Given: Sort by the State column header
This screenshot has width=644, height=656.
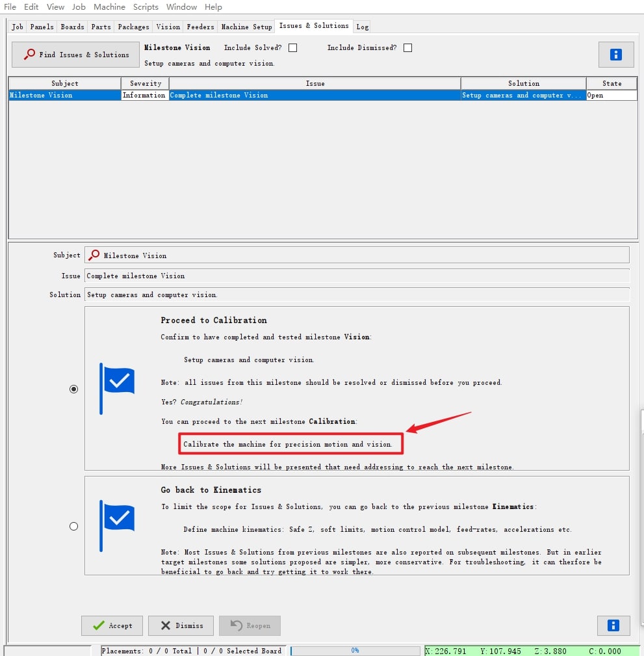Looking at the screenshot, I should pos(612,83).
